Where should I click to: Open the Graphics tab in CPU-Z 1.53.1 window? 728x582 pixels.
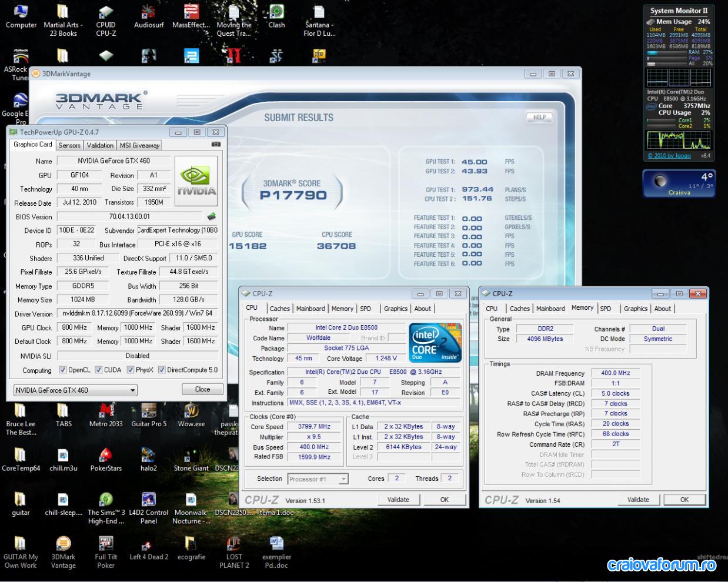tap(396, 309)
